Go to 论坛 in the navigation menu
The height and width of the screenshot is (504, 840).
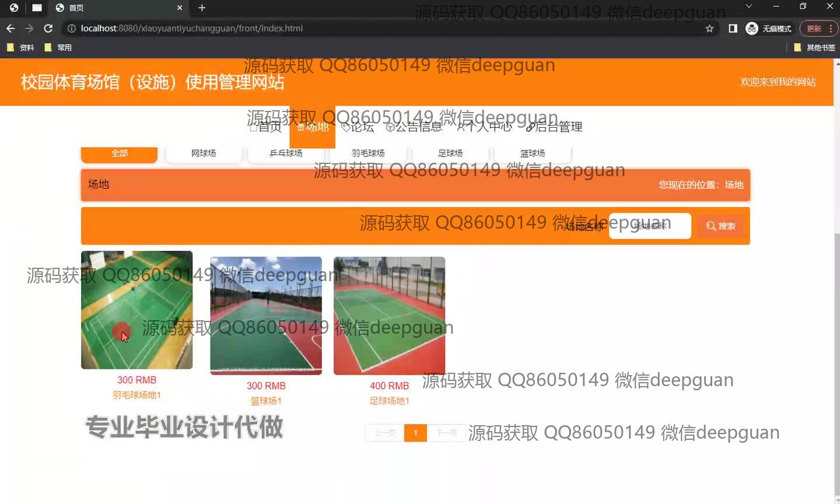pos(358,127)
